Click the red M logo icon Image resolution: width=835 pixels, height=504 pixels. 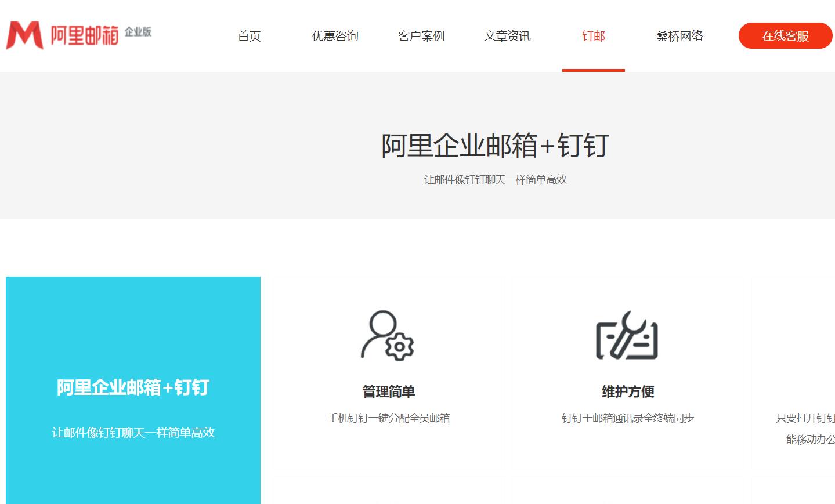[24, 35]
